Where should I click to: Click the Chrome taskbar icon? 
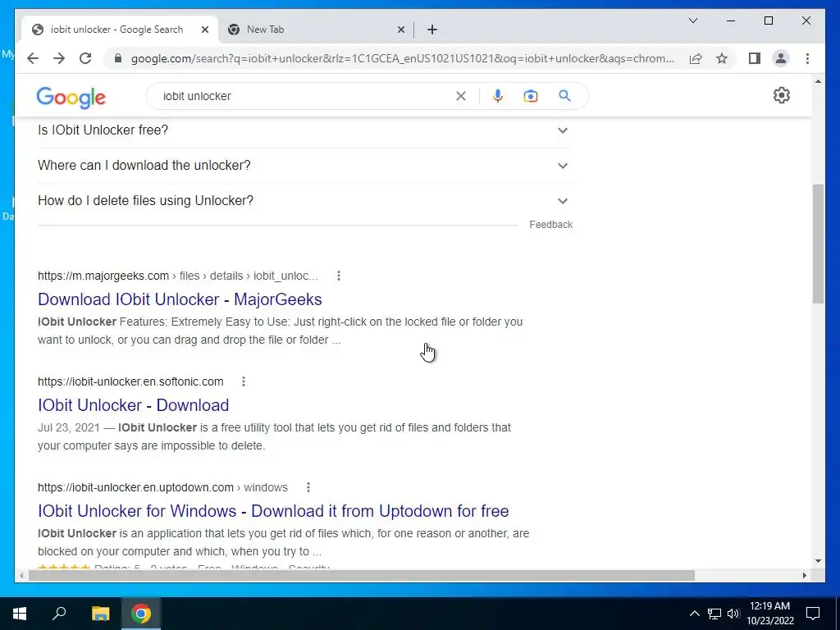click(x=141, y=614)
